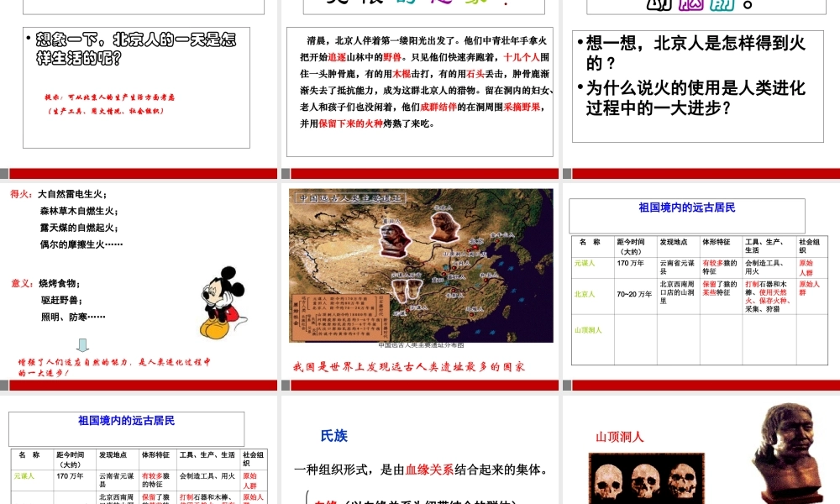Click the line 露天煤的自燃起火
Viewport: 840px width, 504px height.
click(x=79, y=228)
